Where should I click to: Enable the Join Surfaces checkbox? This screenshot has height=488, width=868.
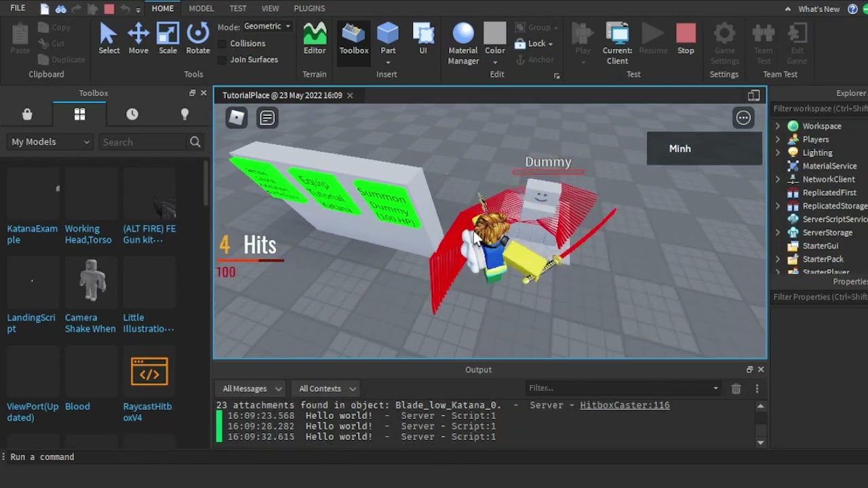[222, 60]
